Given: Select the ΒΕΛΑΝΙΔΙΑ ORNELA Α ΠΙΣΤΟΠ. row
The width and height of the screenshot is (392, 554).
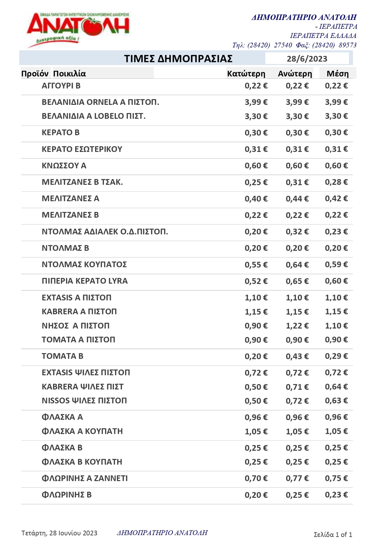Looking at the screenshot, I should tap(100, 102).
